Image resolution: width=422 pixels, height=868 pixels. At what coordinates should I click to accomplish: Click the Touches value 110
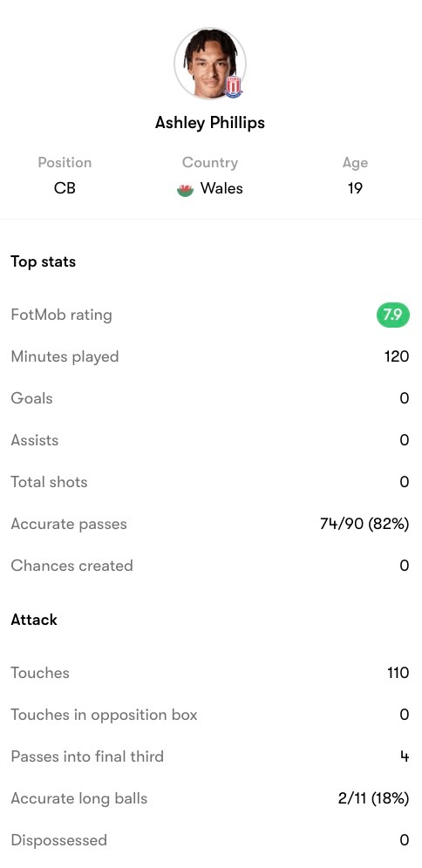pyautogui.click(x=398, y=673)
